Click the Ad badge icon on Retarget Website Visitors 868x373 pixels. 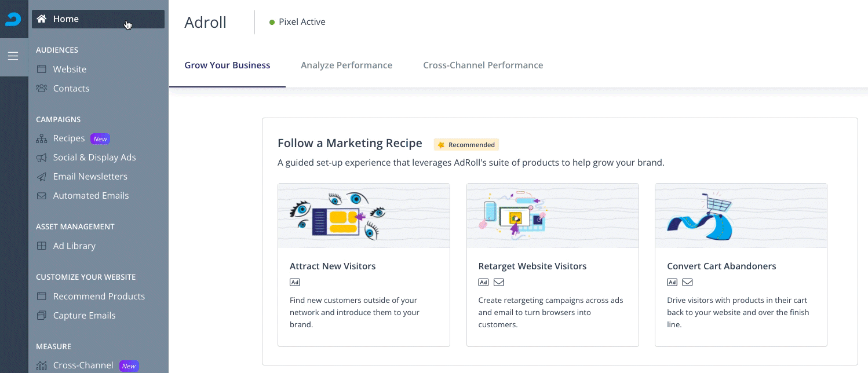pos(483,282)
